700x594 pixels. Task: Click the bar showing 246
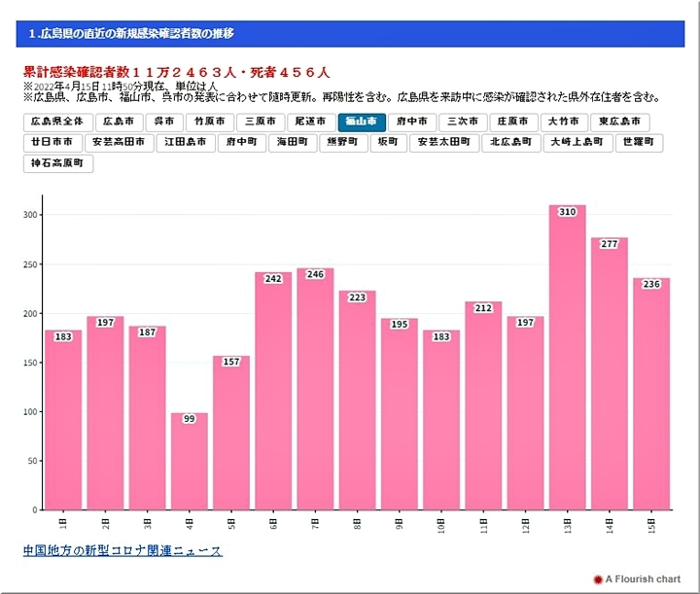315,389
